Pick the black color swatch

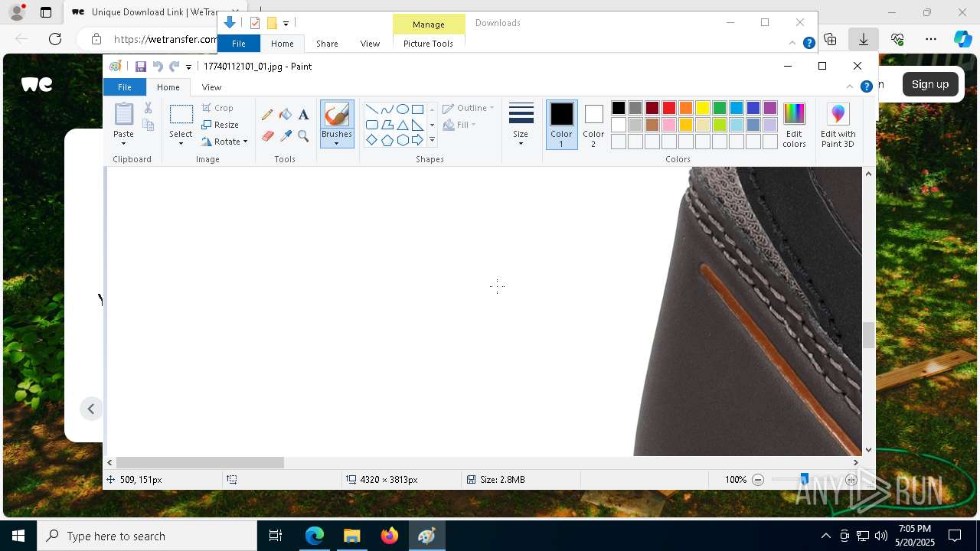(x=619, y=108)
